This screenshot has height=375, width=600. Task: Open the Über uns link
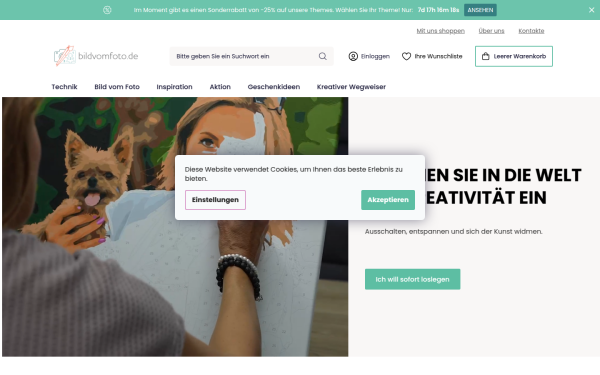point(491,31)
